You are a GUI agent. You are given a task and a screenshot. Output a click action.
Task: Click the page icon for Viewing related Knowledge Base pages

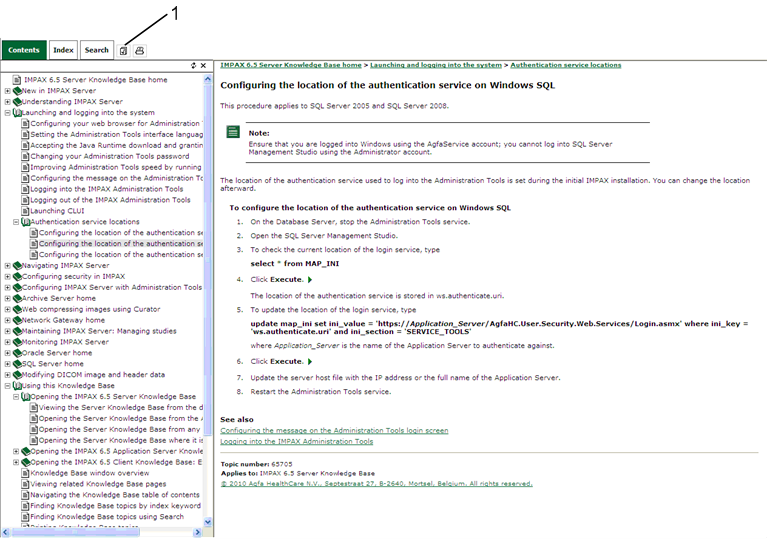[x=25, y=484]
